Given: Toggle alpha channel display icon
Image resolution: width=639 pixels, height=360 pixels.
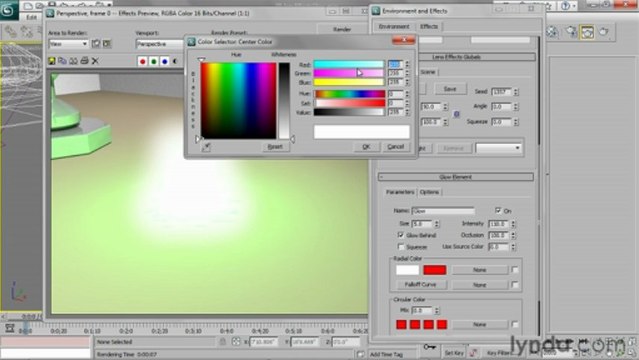Looking at the screenshot, I should 175,62.
